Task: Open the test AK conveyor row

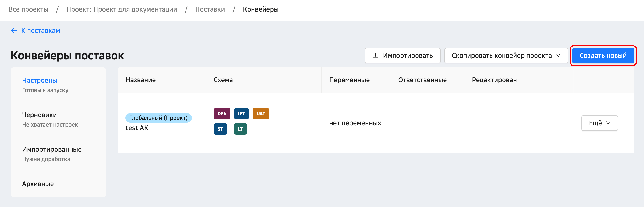Action: coord(137,128)
